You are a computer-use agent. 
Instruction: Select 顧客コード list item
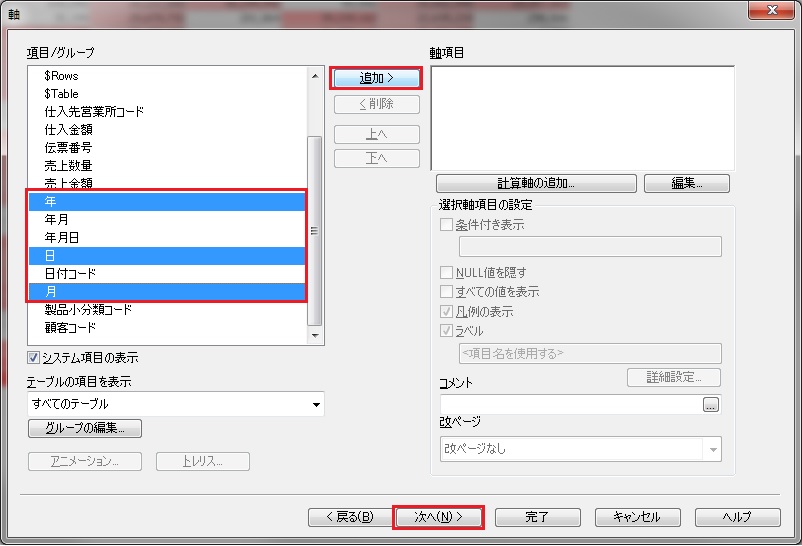pyautogui.click(x=70, y=328)
